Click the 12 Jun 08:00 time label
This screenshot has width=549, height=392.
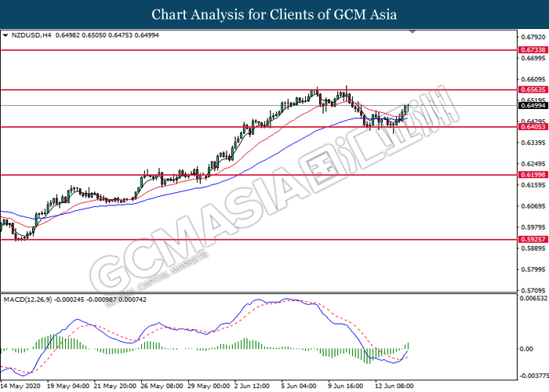[x=394, y=386]
